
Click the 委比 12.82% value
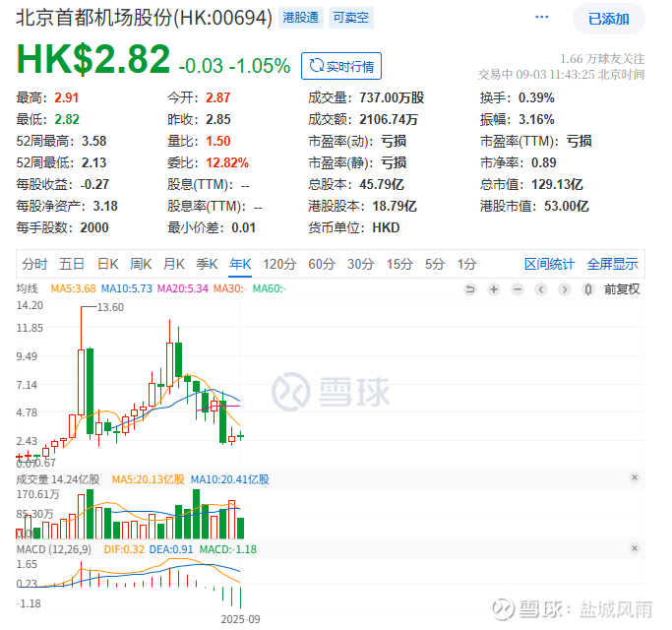click(227, 162)
